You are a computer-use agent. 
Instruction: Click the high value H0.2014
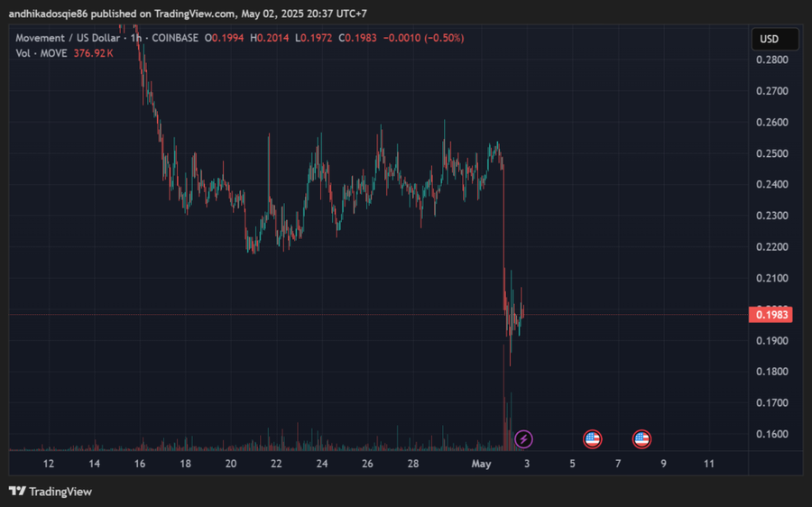269,38
